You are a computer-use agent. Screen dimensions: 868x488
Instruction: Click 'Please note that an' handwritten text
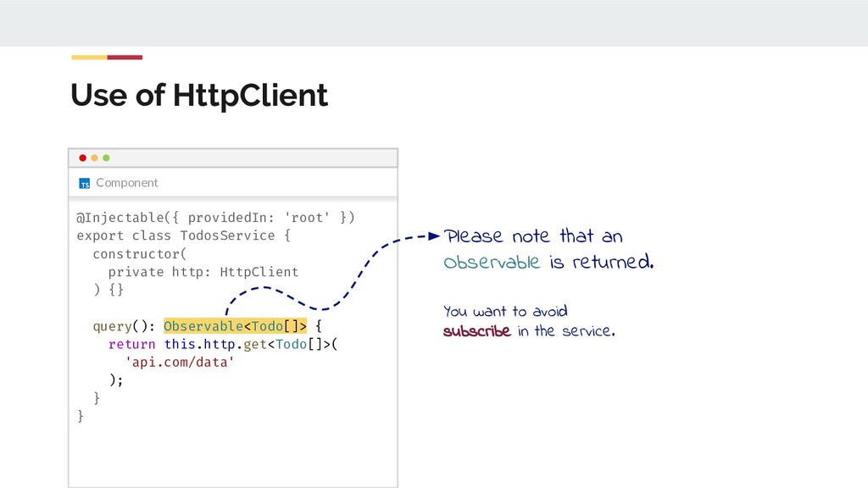534,236
